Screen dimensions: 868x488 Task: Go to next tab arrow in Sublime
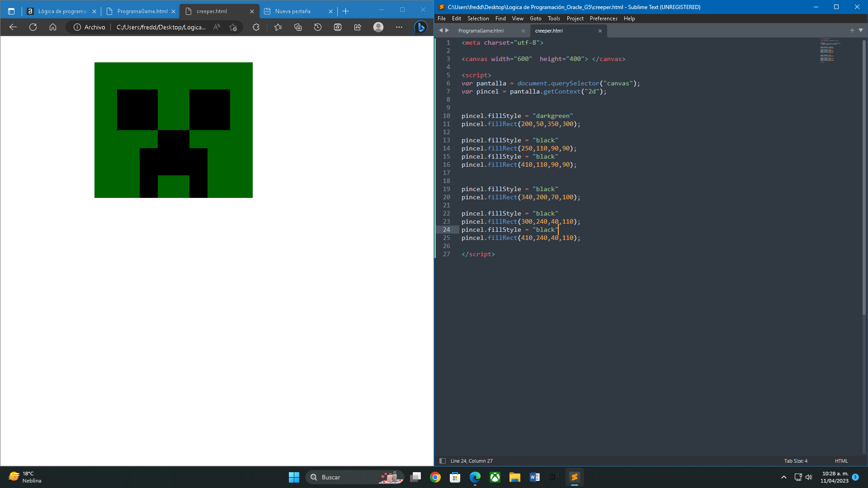pyautogui.click(x=447, y=30)
